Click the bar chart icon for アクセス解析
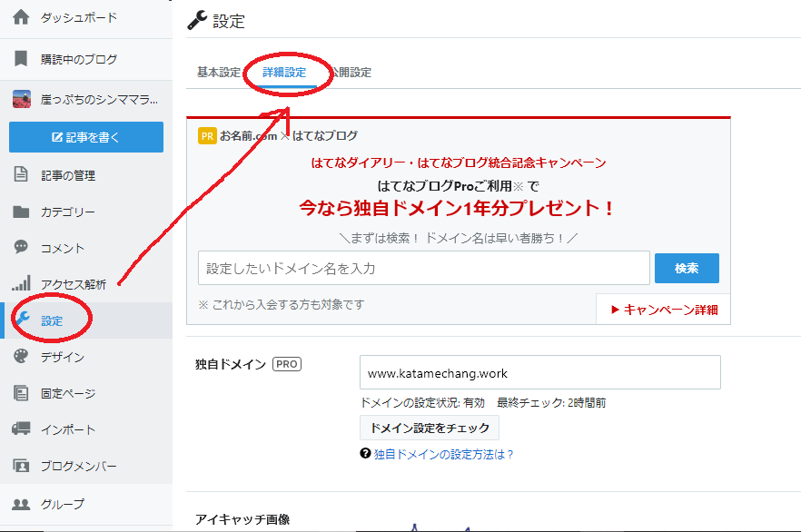This screenshot has width=801, height=532. 21,283
